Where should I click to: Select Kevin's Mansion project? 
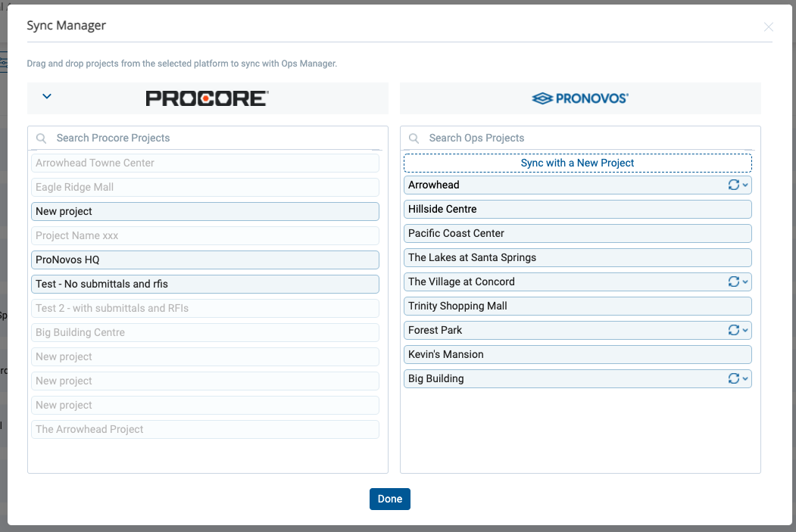pos(578,354)
